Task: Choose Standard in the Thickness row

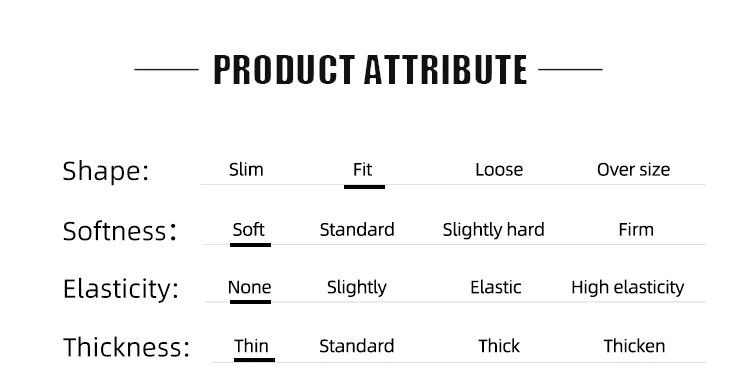Action: 356,346
